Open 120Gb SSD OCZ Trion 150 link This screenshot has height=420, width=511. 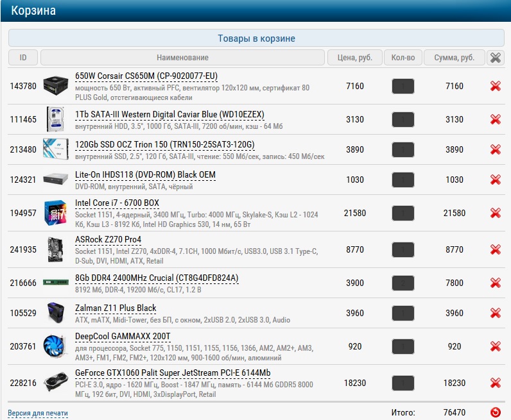[x=165, y=144]
